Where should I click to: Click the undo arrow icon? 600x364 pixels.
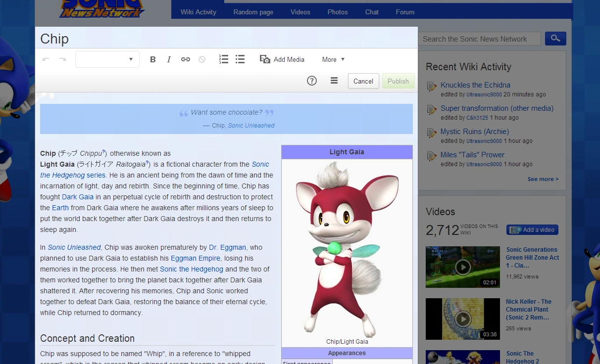46,59
